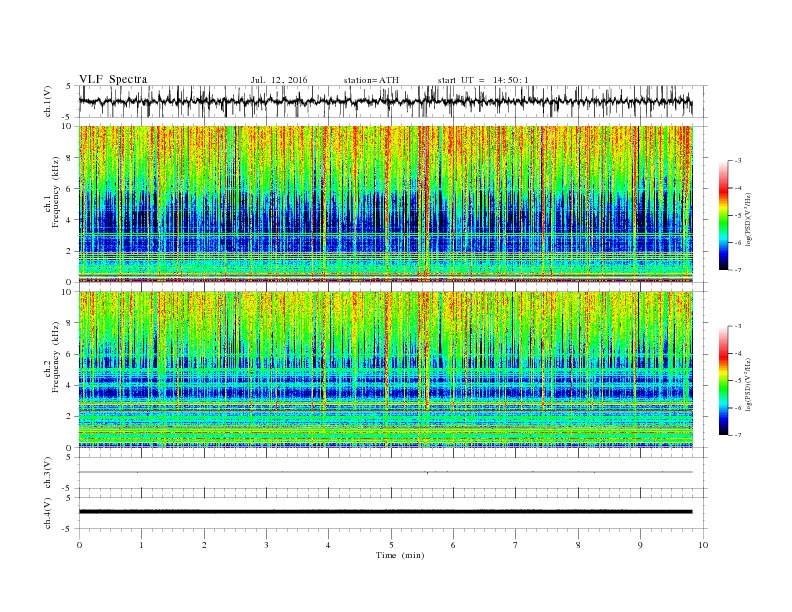The width and height of the screenshot is (792, 612).
Task: Click the time-axis tick label "4"
Action: pos(329,545)
